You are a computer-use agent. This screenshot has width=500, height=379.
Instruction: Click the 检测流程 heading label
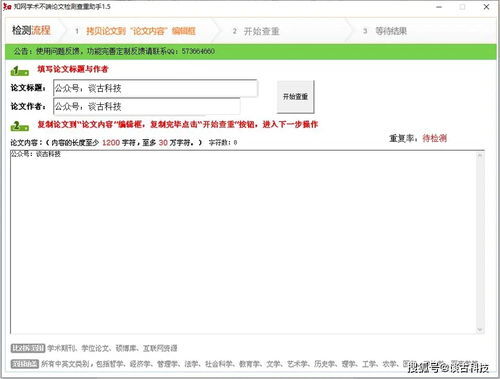(31, 30)
